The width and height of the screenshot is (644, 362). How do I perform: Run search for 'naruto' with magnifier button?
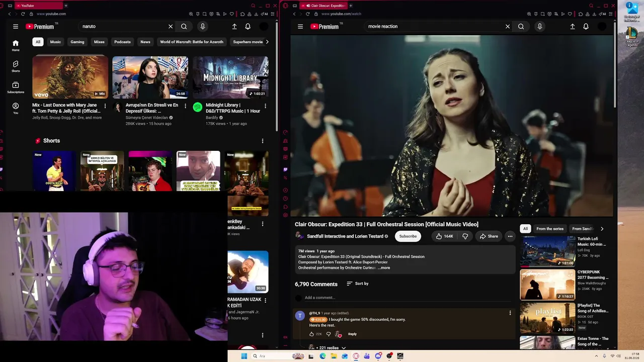184,27
